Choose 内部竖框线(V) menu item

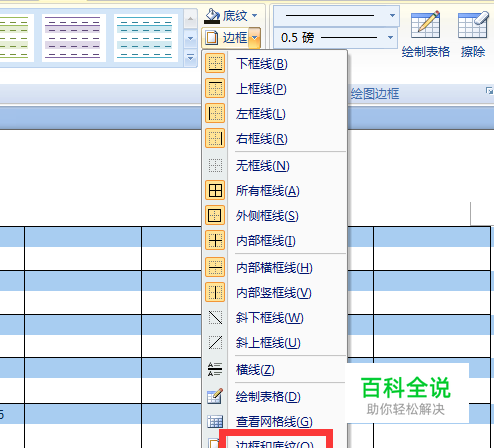274,293
